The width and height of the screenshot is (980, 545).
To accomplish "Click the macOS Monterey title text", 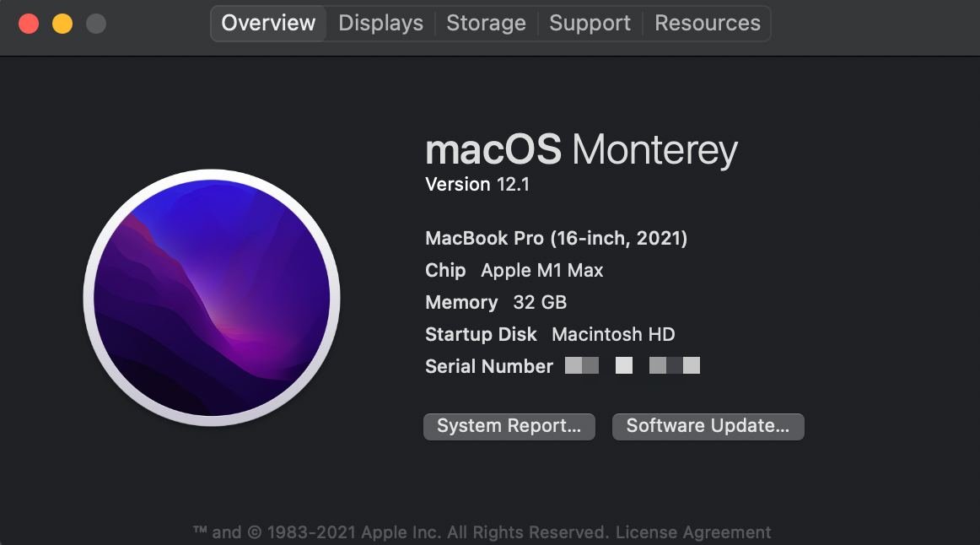I will 581,150.
